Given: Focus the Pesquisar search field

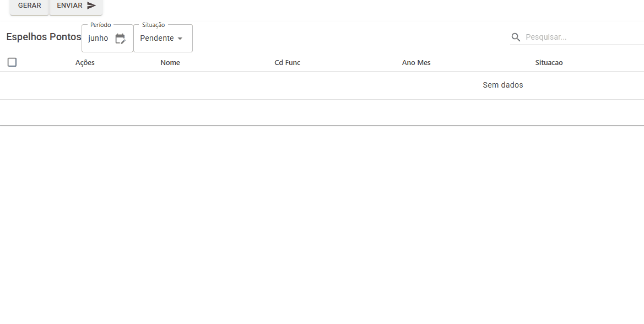Looking at the screenshot, I should coord(584,37).
